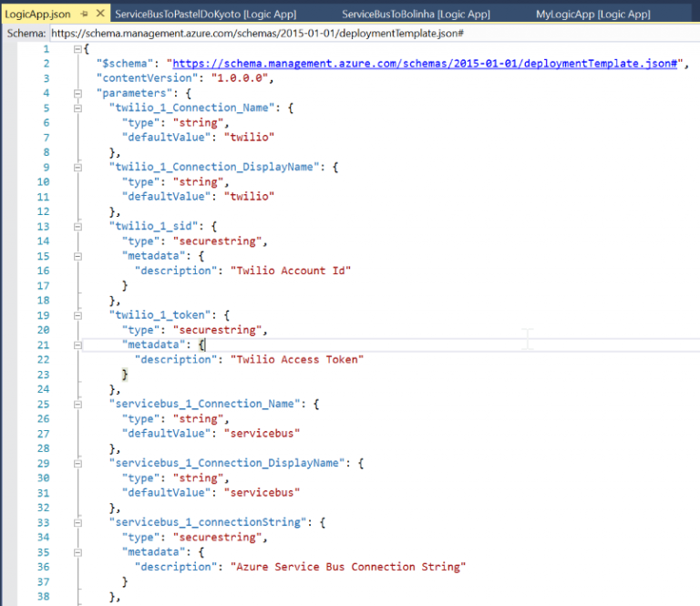Screen dimensions: 700x606
Task: Click line number 33 in the gutter
Action: 44,522
